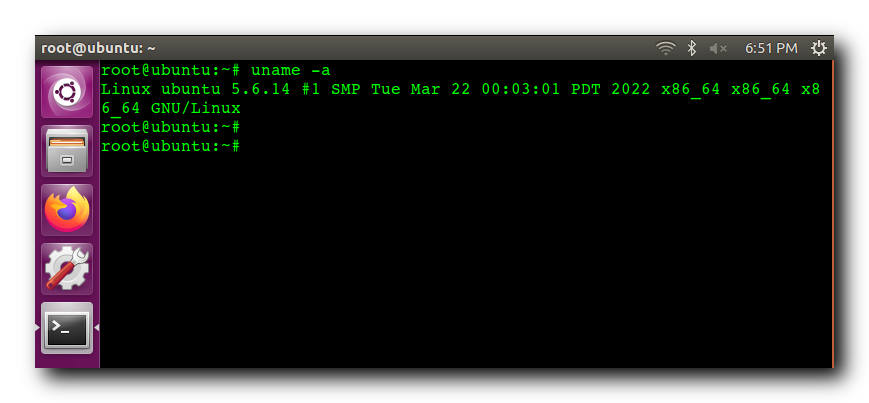Viewport: 869px width, 403px height.
Task: Launch the Files manager from dock
Action: [67, 151]
